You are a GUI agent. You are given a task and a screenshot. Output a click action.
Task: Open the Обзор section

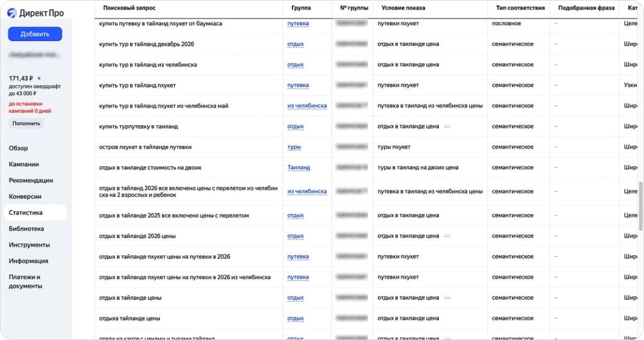tap(18, 149)
